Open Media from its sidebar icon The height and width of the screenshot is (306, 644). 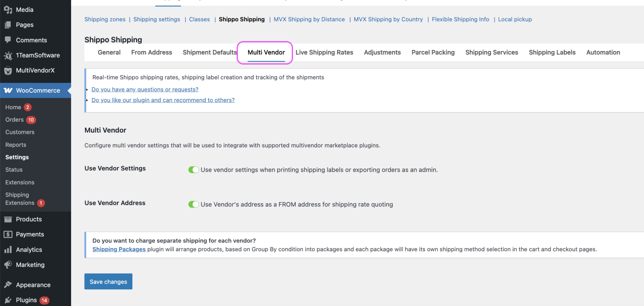click(x=8, y=10)
